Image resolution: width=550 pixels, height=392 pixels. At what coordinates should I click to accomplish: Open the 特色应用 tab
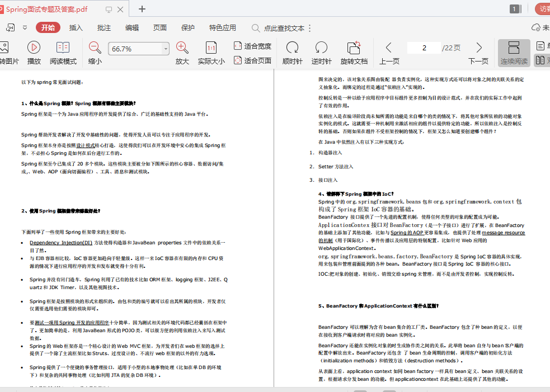[222, 28]
